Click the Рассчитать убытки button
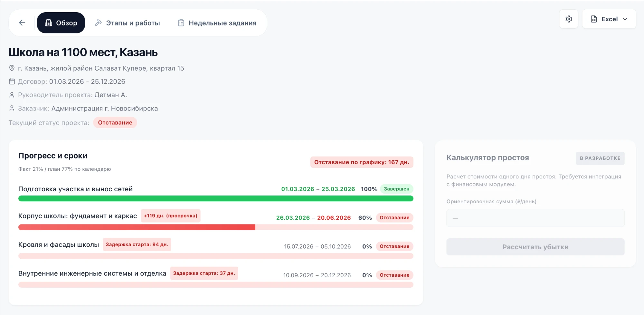 535,247
